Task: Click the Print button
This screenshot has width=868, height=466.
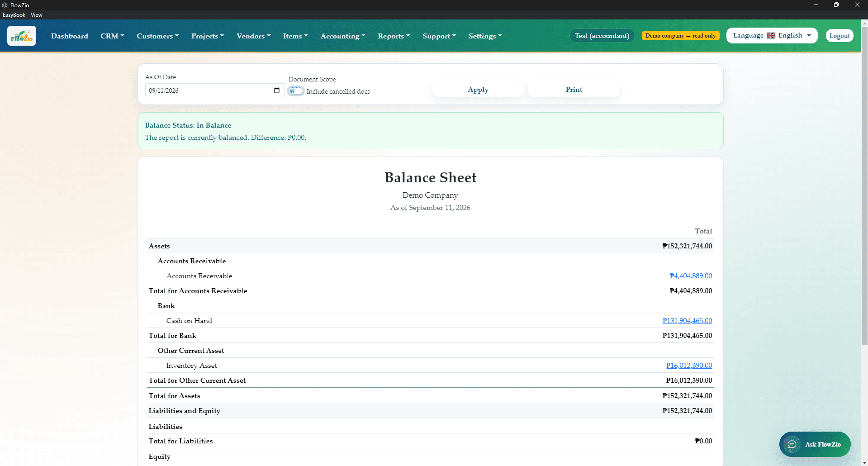Action: (x=574, y=90)
